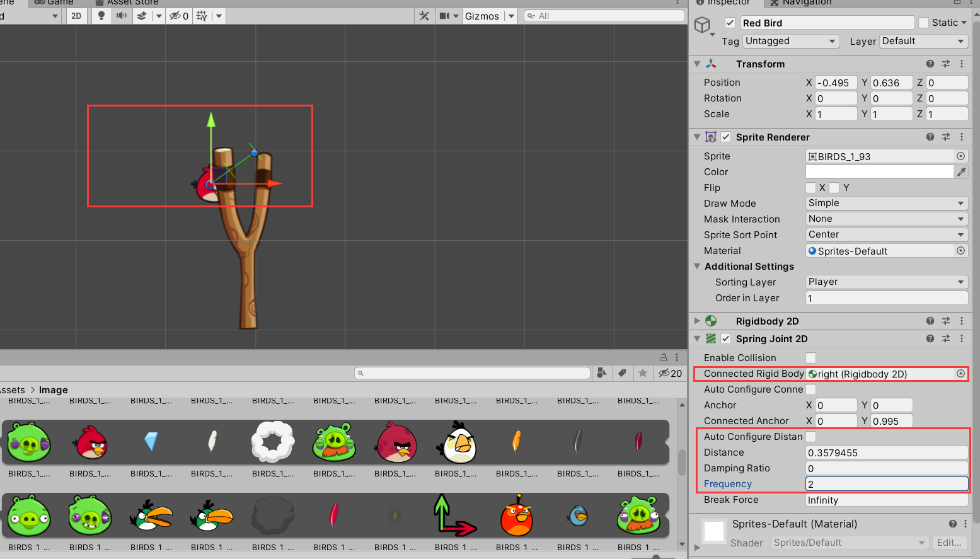Open Transform preset settings icon
The height and width of the screenshot is (559, 980).
point(945,64)
